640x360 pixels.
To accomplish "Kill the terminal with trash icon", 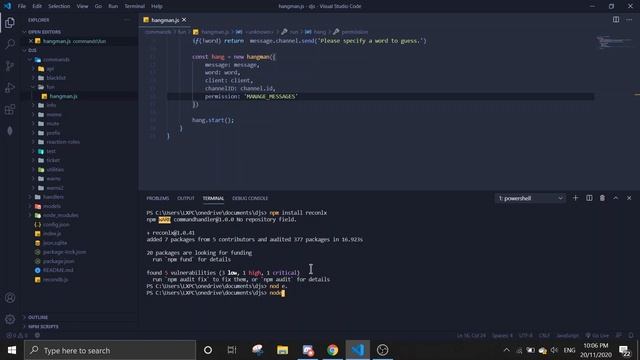I will pyautogui.click(x=602, y=198).
